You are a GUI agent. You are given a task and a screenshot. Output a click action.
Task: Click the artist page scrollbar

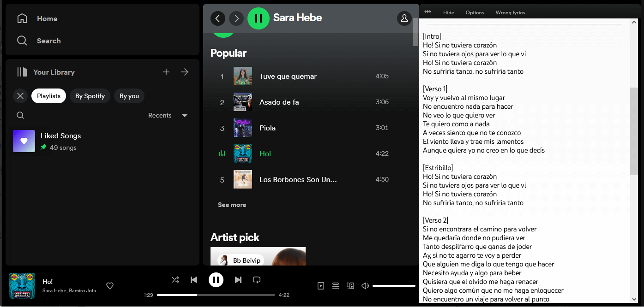pos(415,32)
